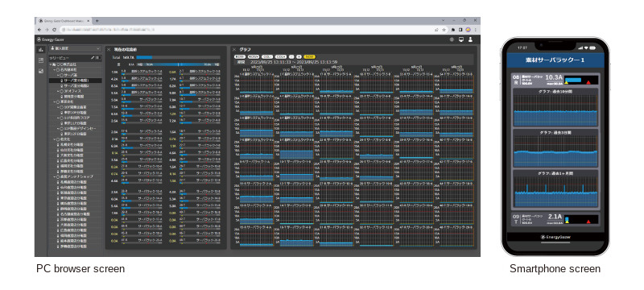Click the EnergyGazer footer logo on the phone

click(x=555, y=237)
